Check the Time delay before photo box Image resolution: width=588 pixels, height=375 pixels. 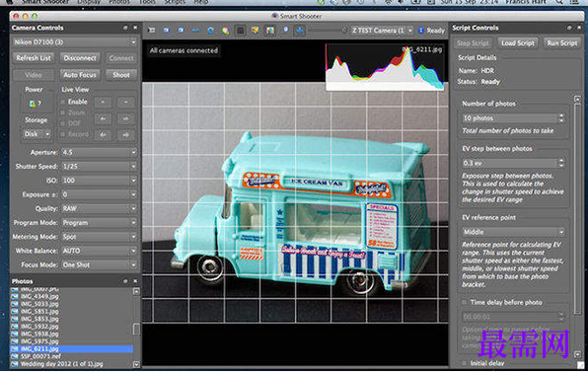click(465, 302)
